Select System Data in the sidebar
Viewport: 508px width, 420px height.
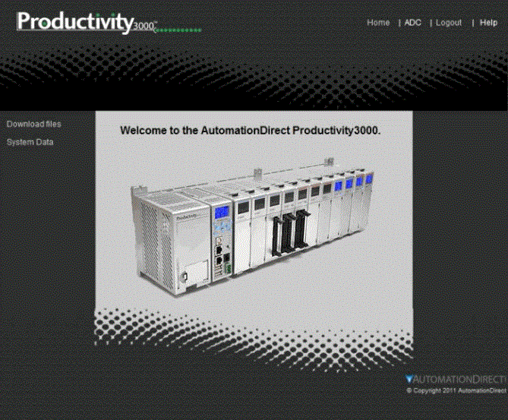(x=30, y=142)
